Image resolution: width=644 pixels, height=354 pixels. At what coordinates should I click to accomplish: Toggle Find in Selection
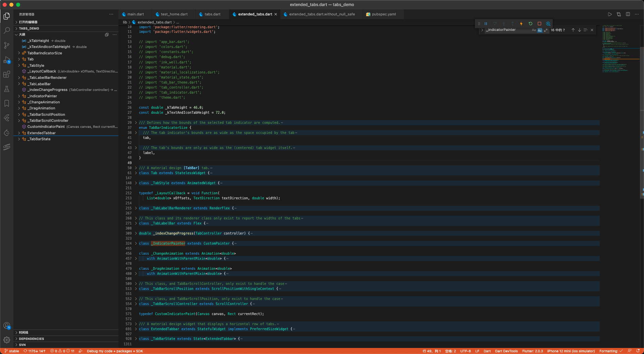[x=585, y=30]
